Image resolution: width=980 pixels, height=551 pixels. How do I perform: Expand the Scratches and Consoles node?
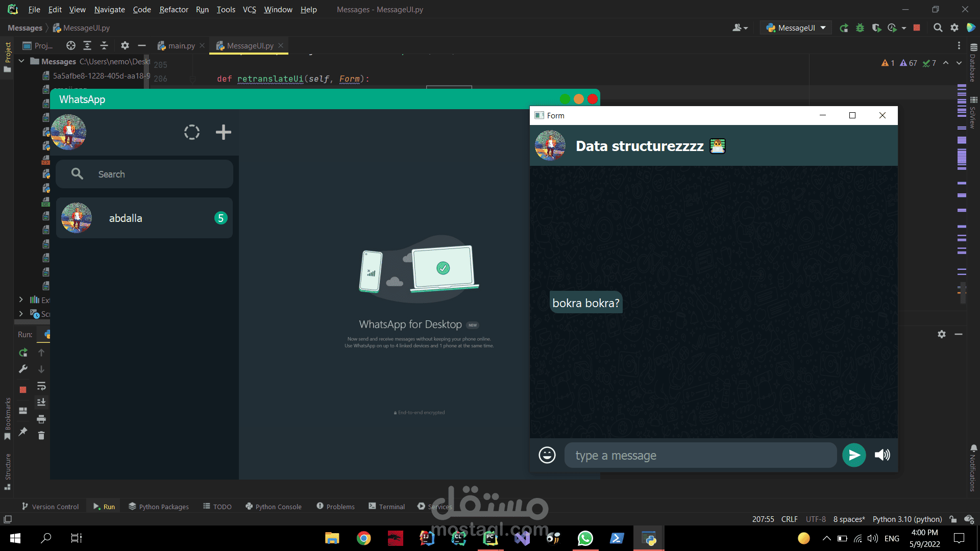21,314
